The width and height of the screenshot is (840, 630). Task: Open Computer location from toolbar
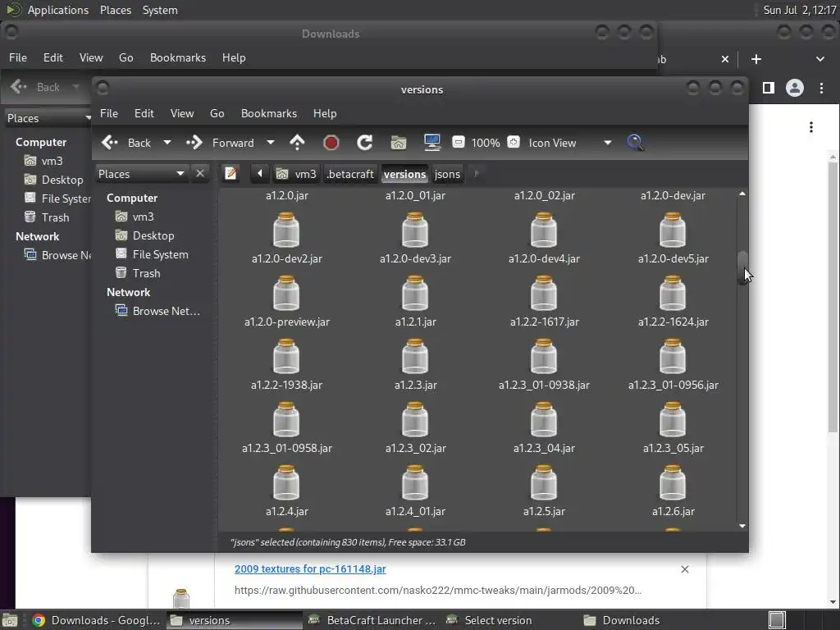pos(431,143)
